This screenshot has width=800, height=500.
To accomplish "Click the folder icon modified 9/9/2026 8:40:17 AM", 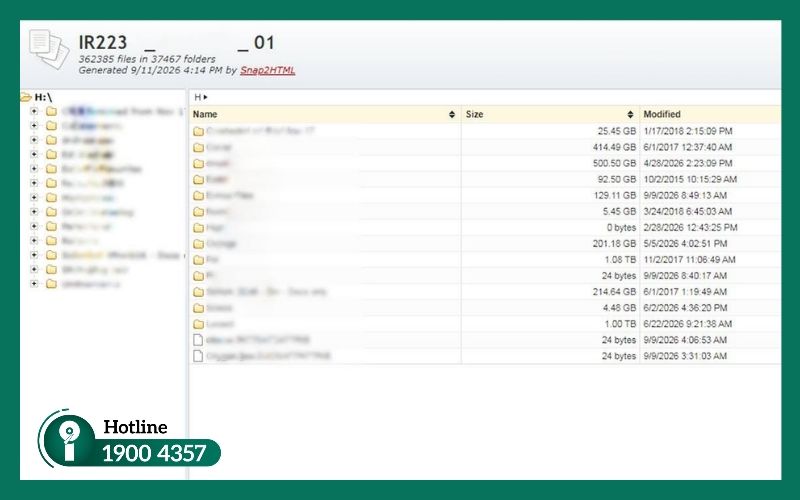I will coord(198,276).
